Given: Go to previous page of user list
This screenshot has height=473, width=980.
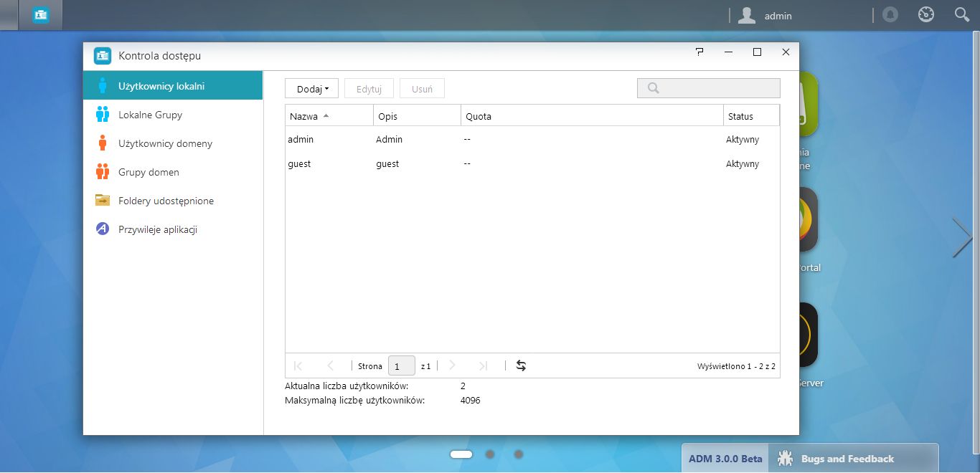Looking at the screenshot, I should [x=330, y=365].
